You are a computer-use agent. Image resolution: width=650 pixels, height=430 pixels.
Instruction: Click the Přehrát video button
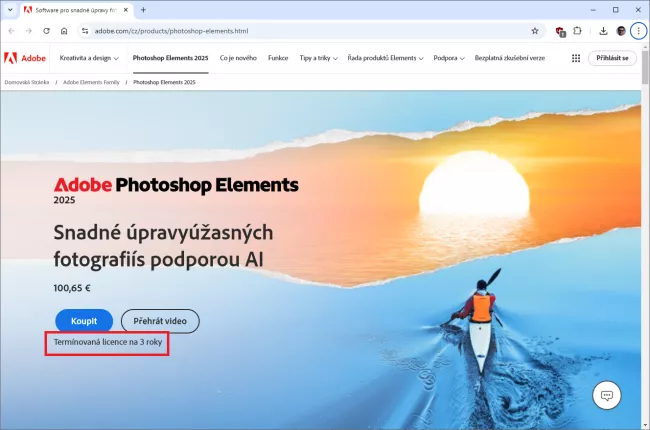click(160, 321)
